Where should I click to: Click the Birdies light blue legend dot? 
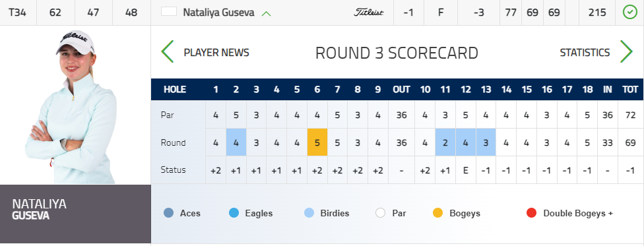[x=309, y=213]
